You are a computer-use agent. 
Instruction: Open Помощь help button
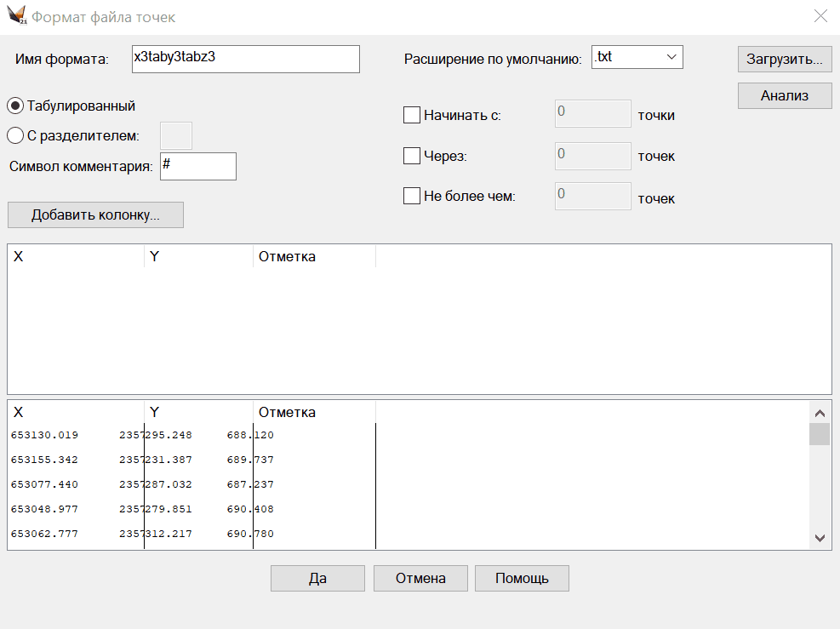pos(522,579)
